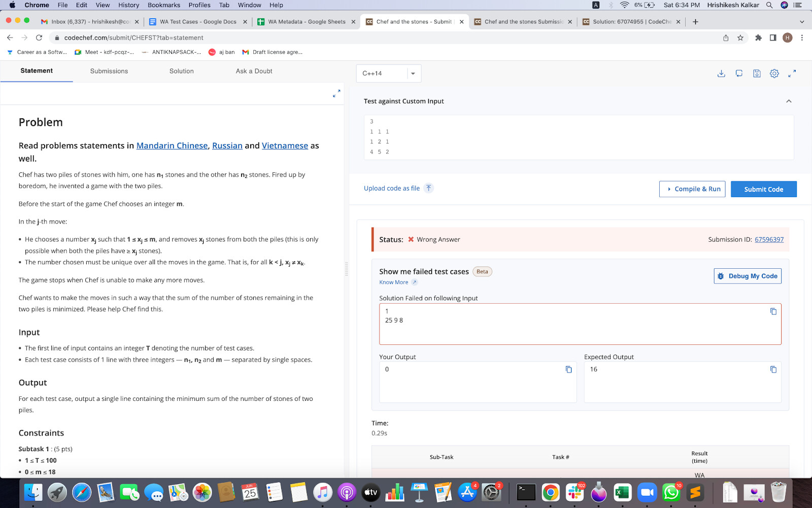Image resolution: width=812 pixels, height=508 pixels.
Task: Launch Terminal from the Dock
Action: 526,492
